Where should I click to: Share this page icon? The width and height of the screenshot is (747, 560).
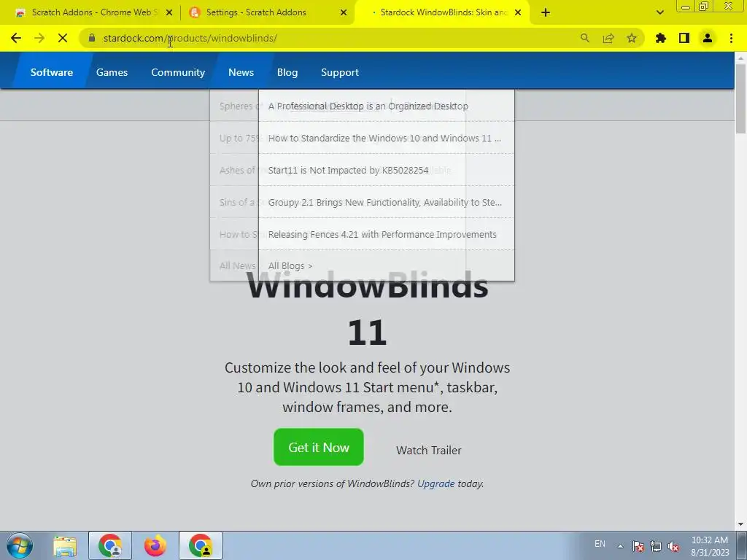[608, 38]
